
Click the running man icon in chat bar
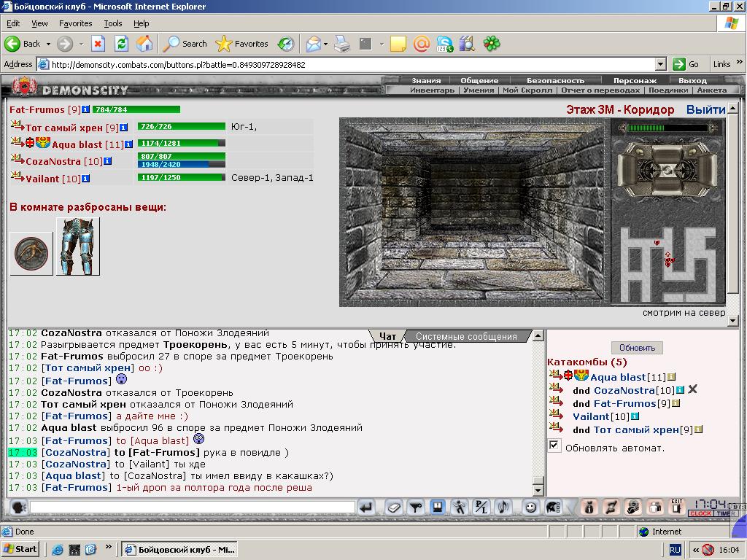(460, 507)
